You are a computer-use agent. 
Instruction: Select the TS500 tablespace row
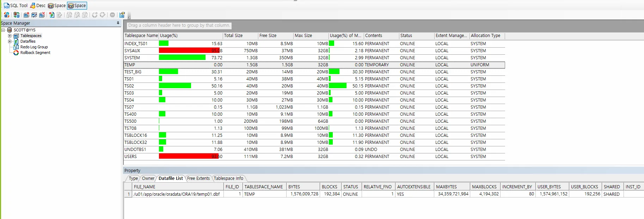314,121
